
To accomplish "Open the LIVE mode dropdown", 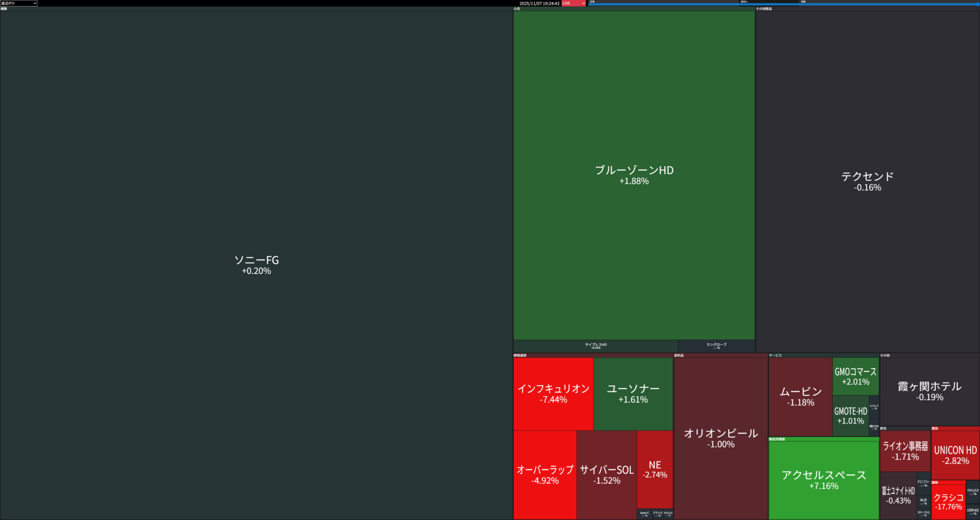I will (574, 3).
